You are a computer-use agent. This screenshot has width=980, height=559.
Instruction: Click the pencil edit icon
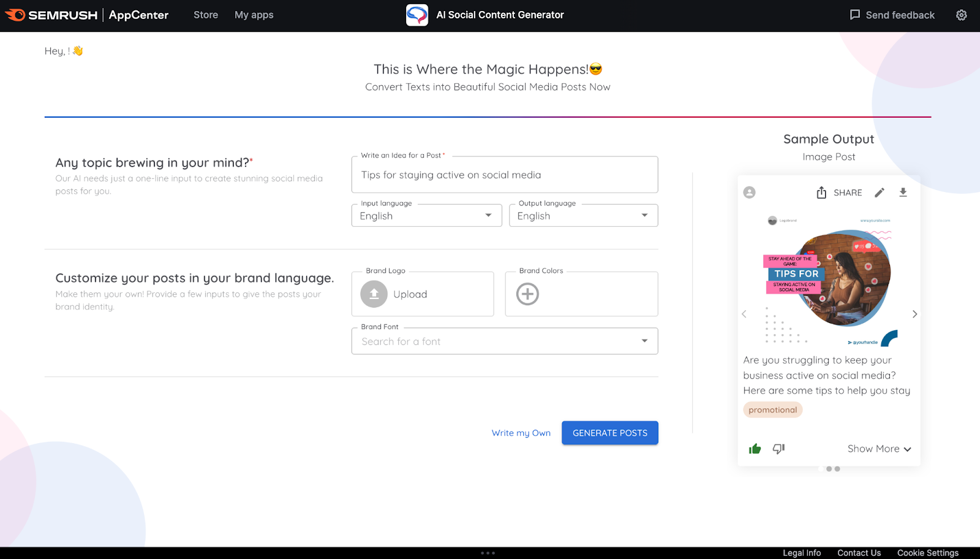(879, 192)
